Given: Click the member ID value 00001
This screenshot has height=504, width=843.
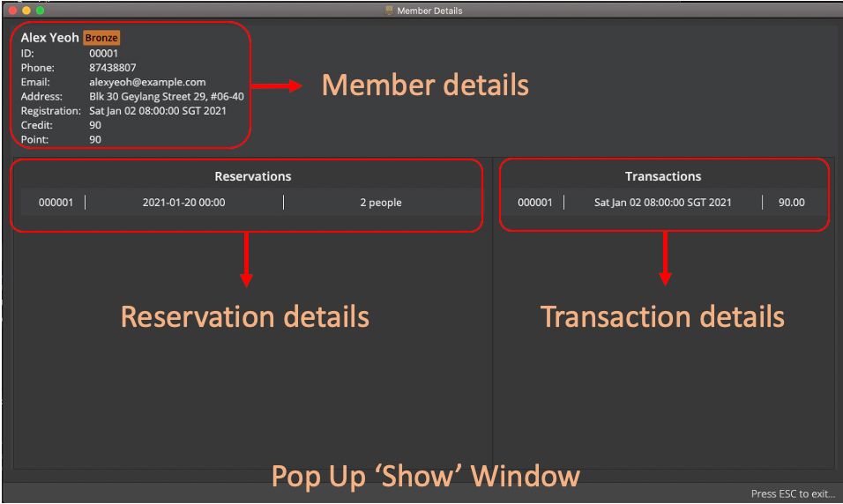Looking at the screenshot, I should (x=103, y=53).
